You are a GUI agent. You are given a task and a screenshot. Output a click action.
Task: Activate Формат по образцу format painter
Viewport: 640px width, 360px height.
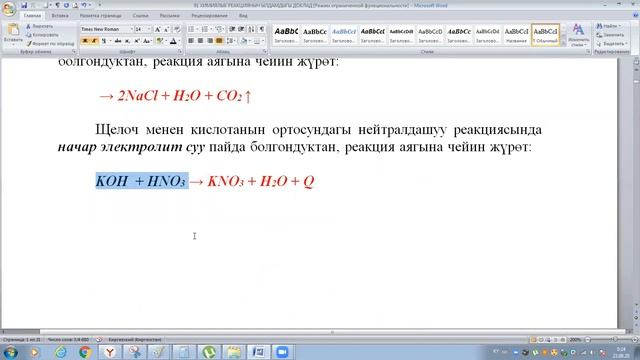[x=50, y=43]
